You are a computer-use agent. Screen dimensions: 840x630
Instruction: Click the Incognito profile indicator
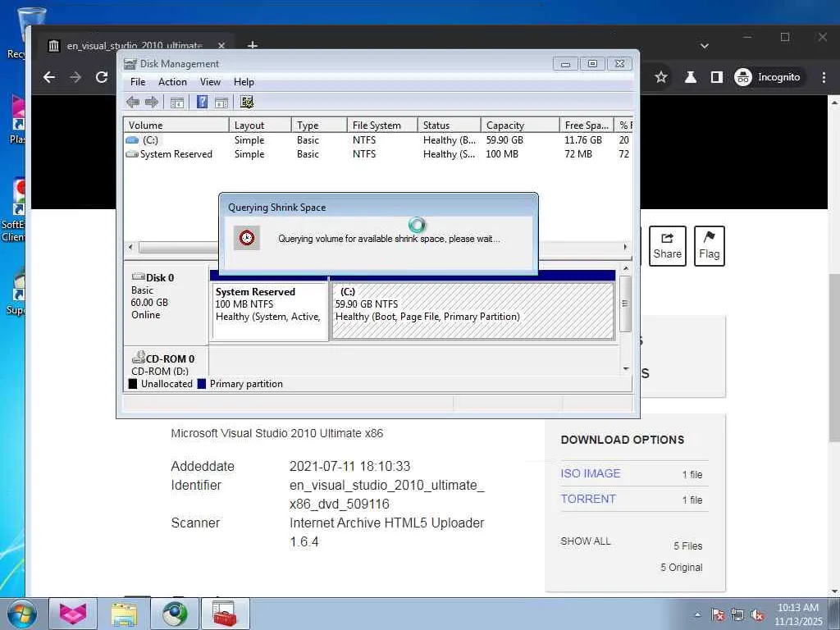pyautogui.click(x=768, y=77)
